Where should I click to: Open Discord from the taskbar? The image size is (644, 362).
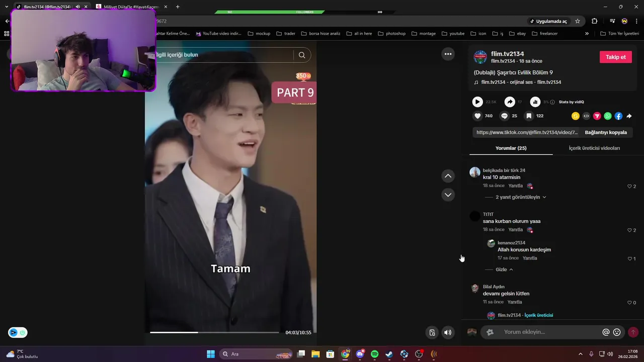[x=360, y=354]
